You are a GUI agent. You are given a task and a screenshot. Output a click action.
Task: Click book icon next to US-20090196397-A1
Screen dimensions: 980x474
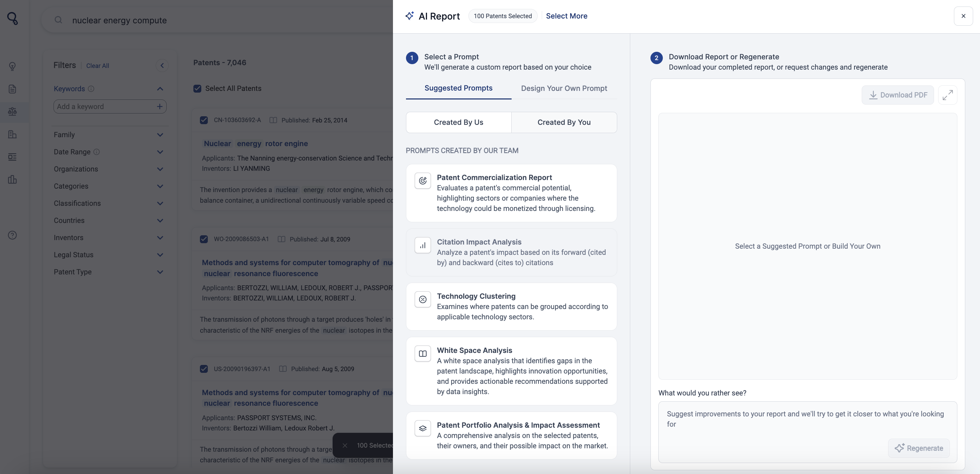[283, 369]
